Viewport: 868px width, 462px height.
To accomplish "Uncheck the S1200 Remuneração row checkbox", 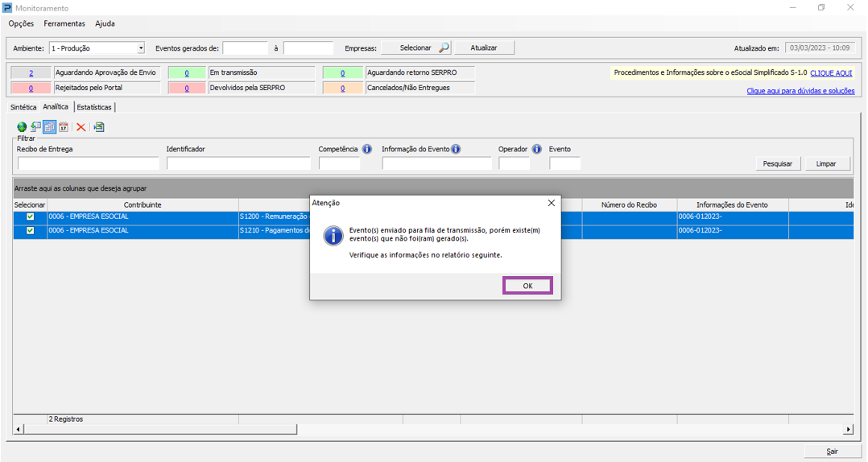I will click(x=31, y=217).
